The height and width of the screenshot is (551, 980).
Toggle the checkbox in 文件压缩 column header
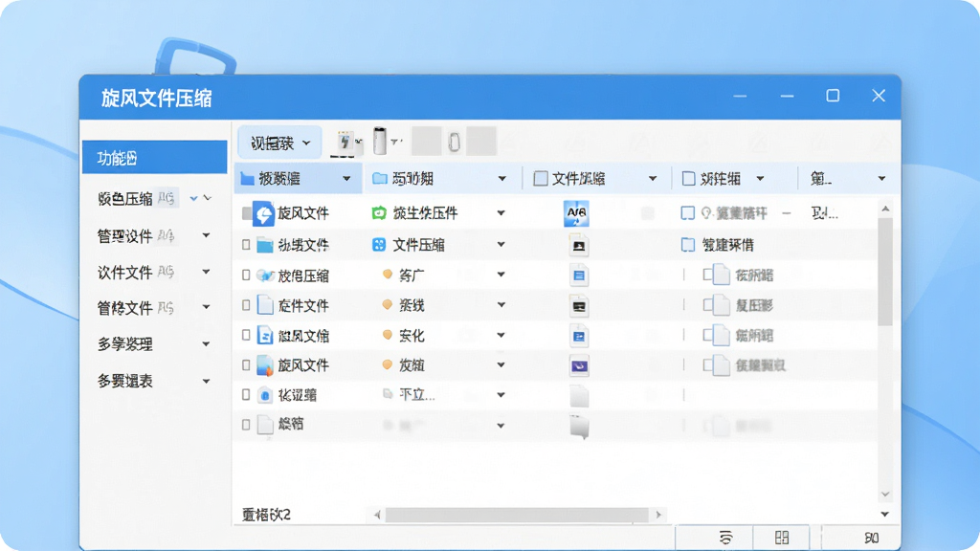click(x=541, y=179)
